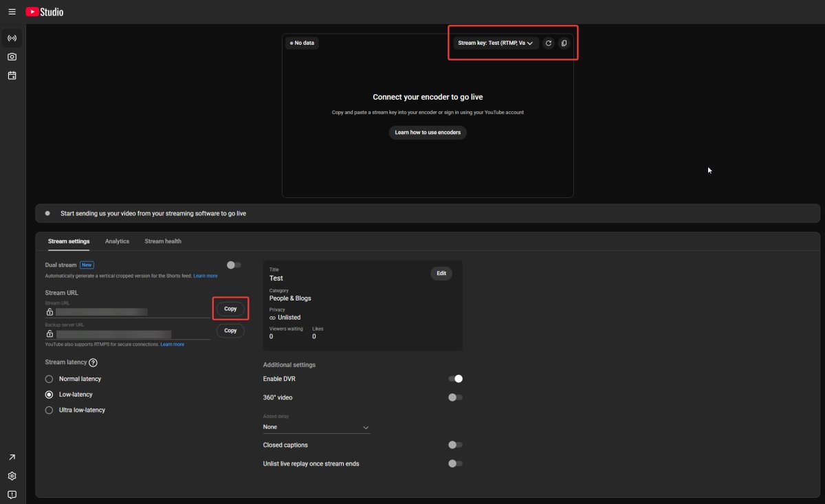The height and width of the screenshot is (504, 825).
Task: Reset the stream key with refresh icon
Action: point(548,43)
